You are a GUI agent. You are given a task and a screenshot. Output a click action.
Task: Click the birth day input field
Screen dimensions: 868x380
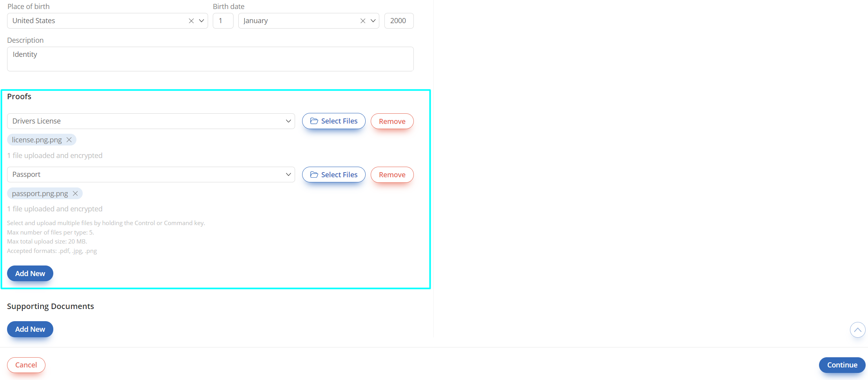click(x=223, y=21)
